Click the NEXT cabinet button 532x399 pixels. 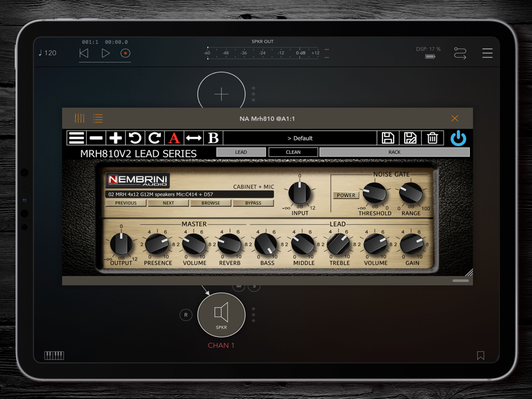(x=168, y=203)
